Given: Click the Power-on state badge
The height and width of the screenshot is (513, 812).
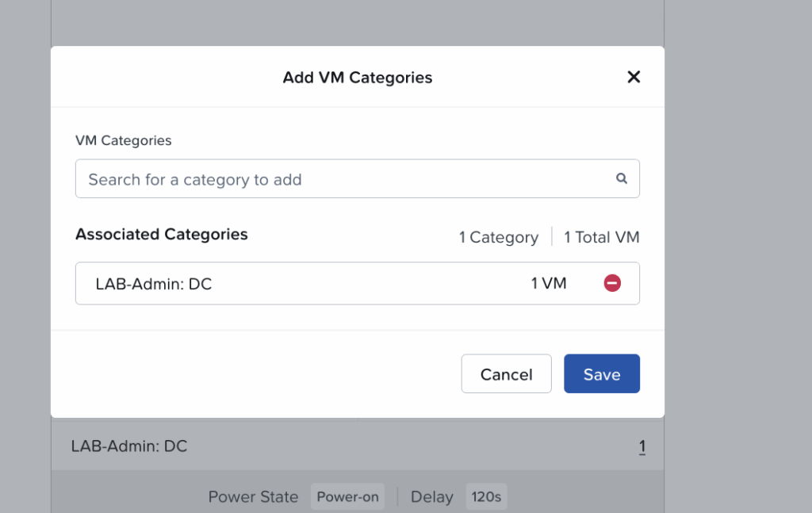Looking at the screenshot, I should pos(347,496).
